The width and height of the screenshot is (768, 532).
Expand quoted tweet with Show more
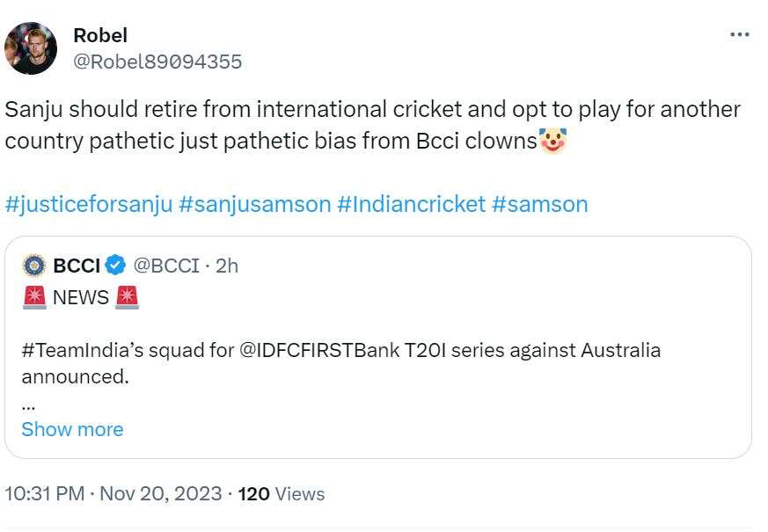point(72,429)
